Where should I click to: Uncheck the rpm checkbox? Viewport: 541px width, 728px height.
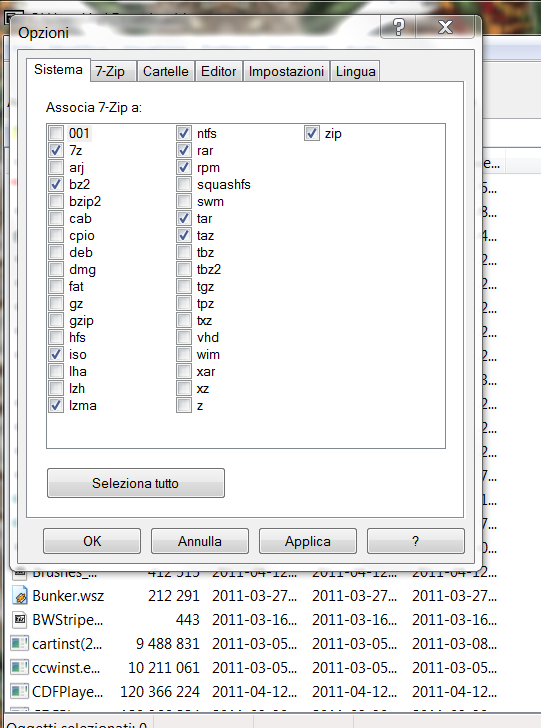click(x=184, y=167)
